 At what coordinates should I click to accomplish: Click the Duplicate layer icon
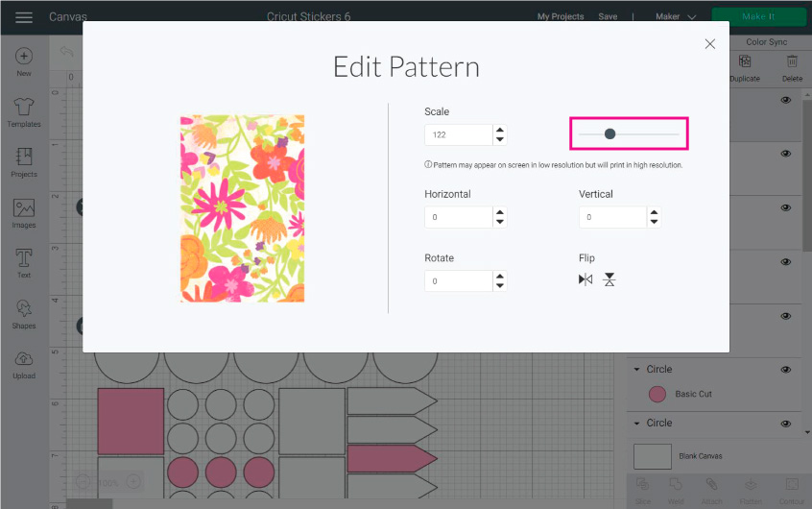pyautogui.click(x=745, y=61)
